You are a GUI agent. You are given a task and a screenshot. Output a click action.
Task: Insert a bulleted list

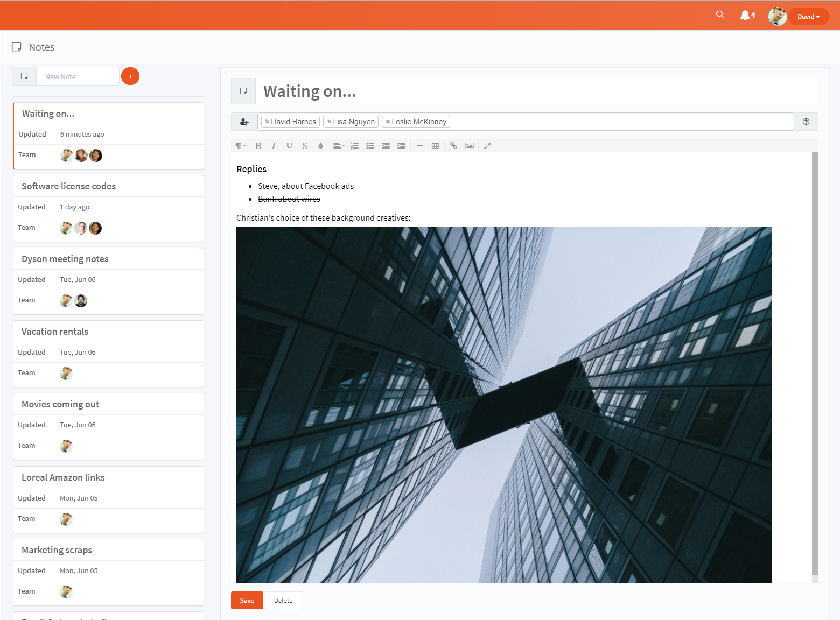pyautogui.click(x=370, y=146)
